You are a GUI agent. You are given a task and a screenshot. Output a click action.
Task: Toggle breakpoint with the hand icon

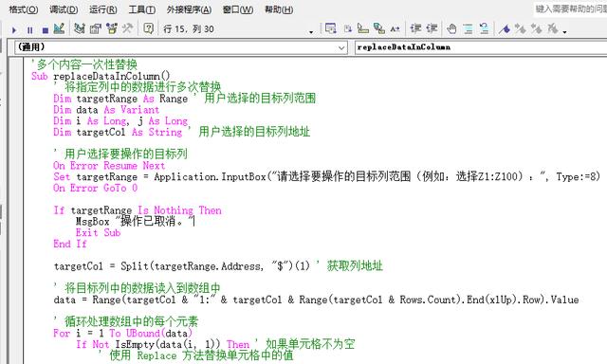click(451, 28)
